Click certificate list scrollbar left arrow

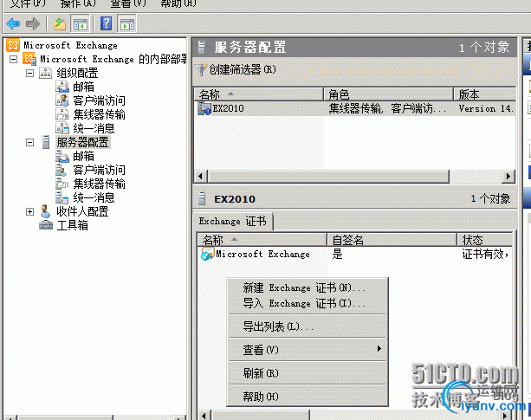coord(204,415)
